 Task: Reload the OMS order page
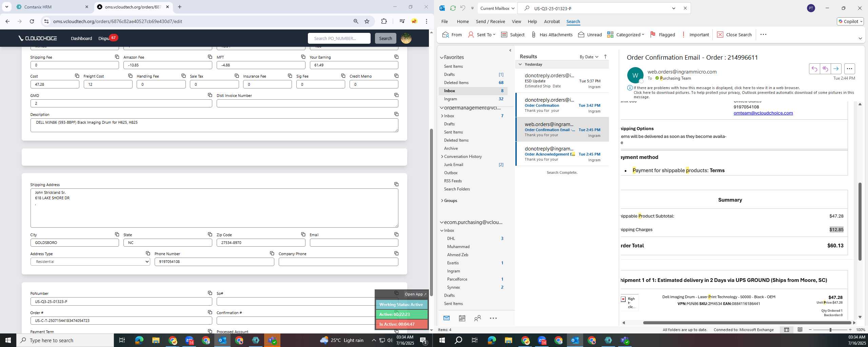tap(32, 21)
